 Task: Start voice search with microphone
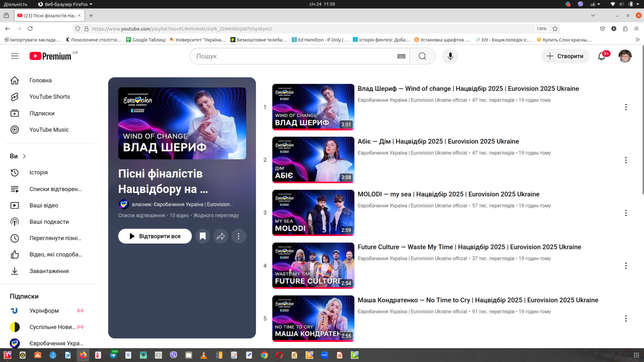click(450, 56)
